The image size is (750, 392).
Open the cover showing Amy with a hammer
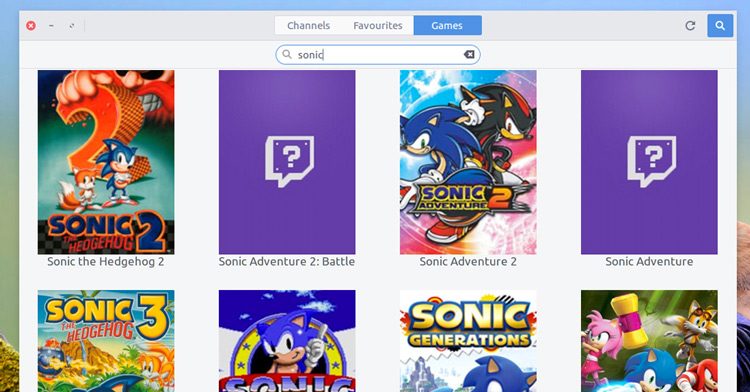[x=649, y=341]
